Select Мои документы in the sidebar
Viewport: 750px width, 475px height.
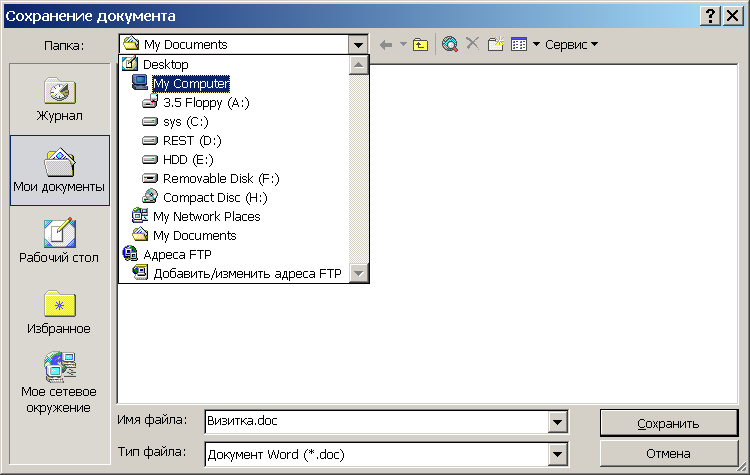point(59,169)
